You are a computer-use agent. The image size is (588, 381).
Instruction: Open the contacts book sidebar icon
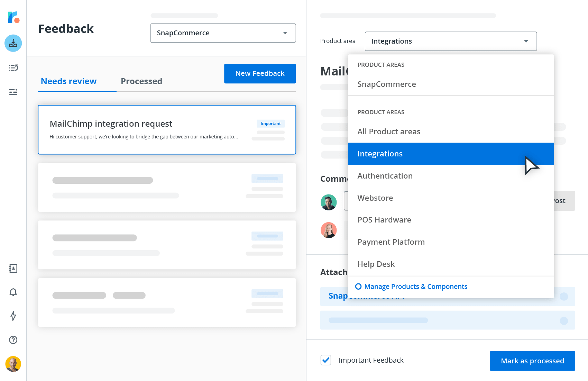click(x=13, y=268)
